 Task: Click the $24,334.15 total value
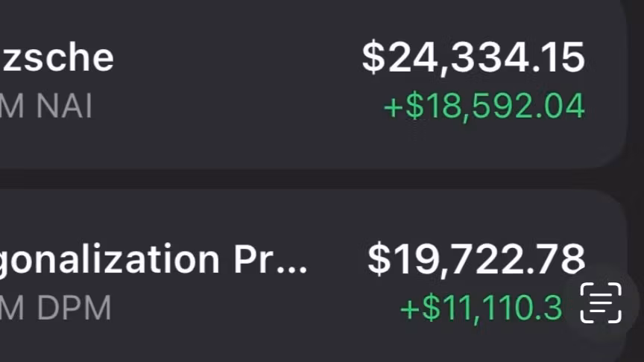tap(473, 58)
